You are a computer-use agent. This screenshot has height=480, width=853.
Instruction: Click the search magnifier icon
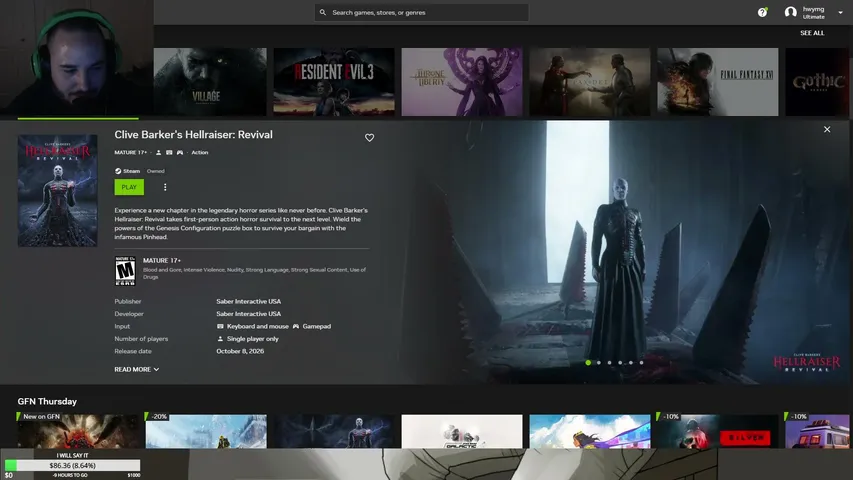[323, 13]
